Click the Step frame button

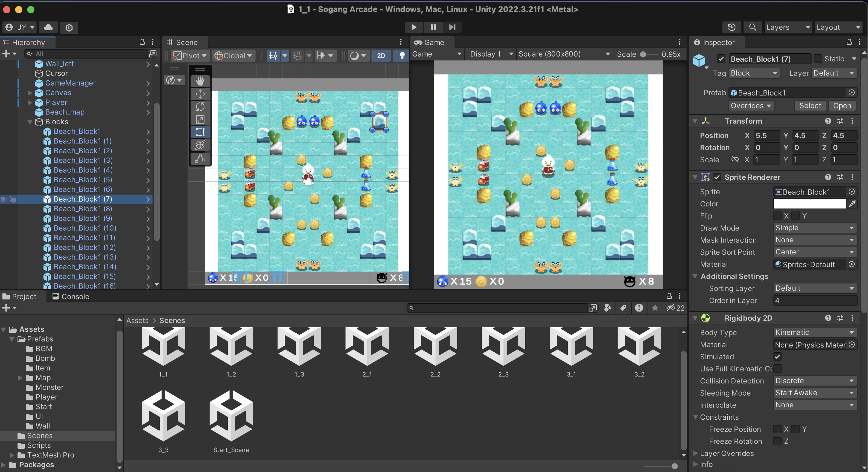tap(452, 27)
